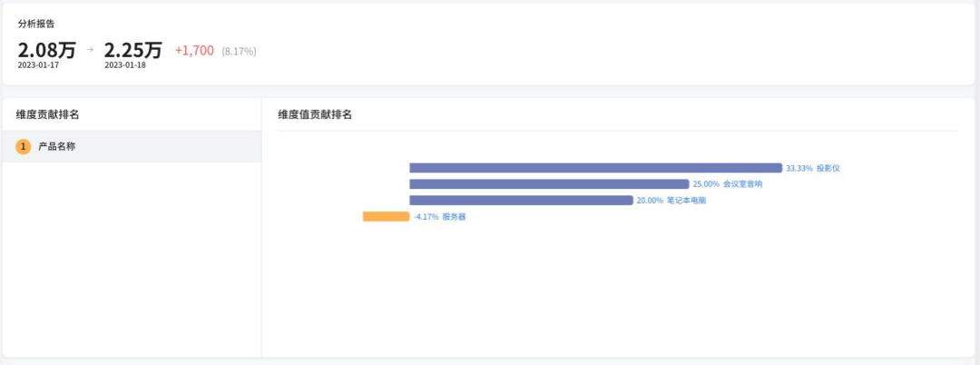Screen dimensions: 980x365
Task: Click the red +1,700 change figure
Action: pyautogui.click(x=194, y=51)
